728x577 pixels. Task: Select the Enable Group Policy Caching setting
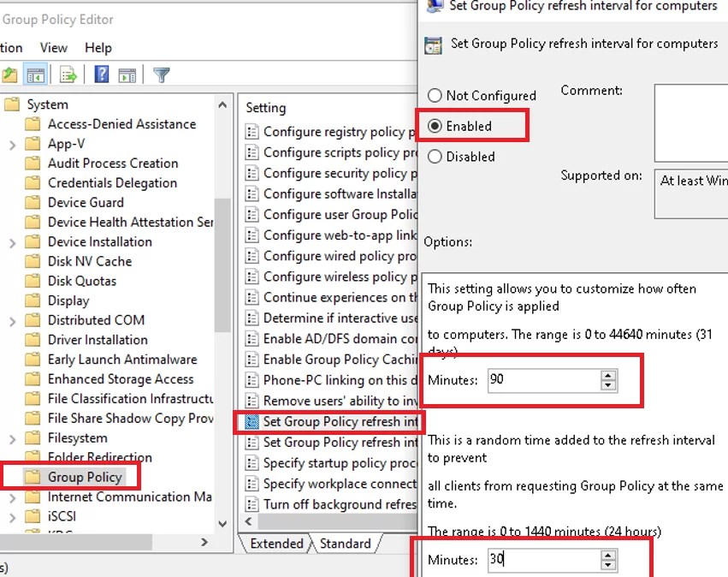(334, 360)
